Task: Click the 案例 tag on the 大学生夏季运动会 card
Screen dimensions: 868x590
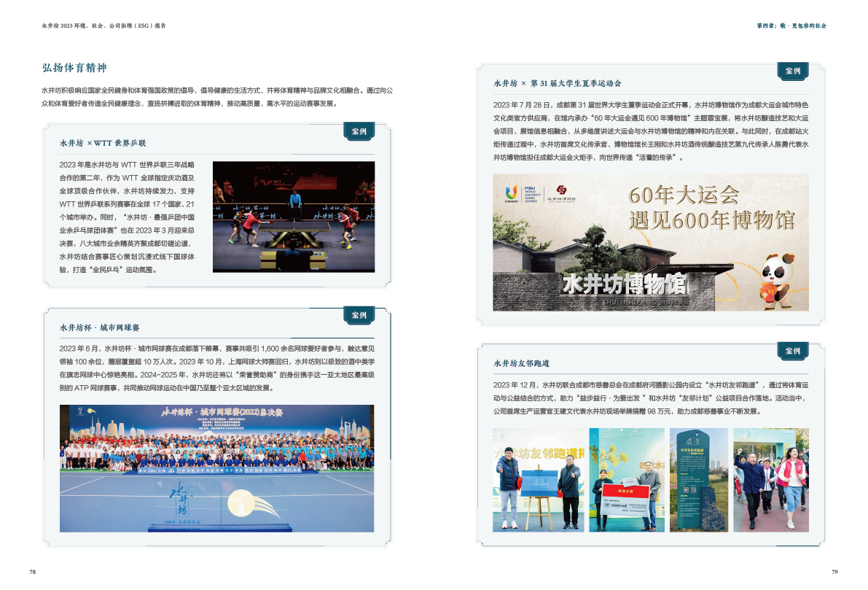Action: (x=793, y=71)
